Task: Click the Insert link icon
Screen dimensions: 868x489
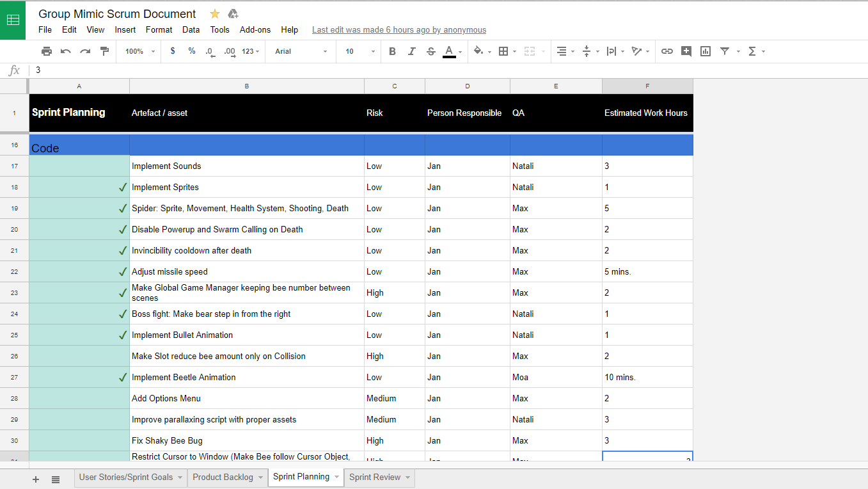Action: coord(667,51)
